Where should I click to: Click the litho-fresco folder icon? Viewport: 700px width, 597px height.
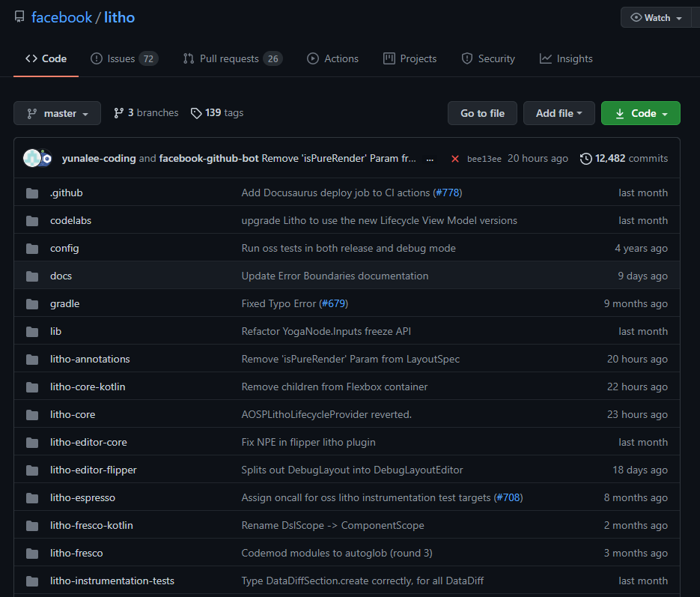32,553
